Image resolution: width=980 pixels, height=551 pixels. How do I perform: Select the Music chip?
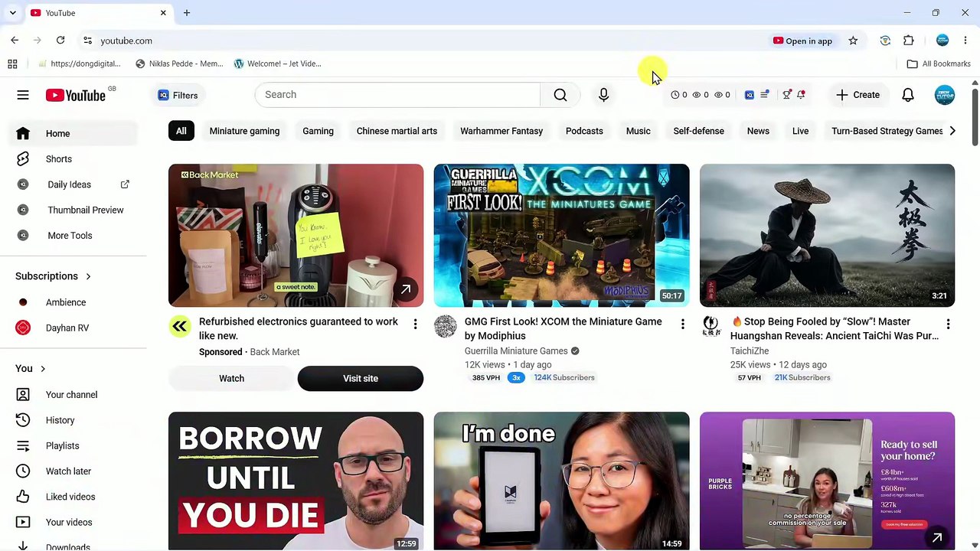coord(638,131)
